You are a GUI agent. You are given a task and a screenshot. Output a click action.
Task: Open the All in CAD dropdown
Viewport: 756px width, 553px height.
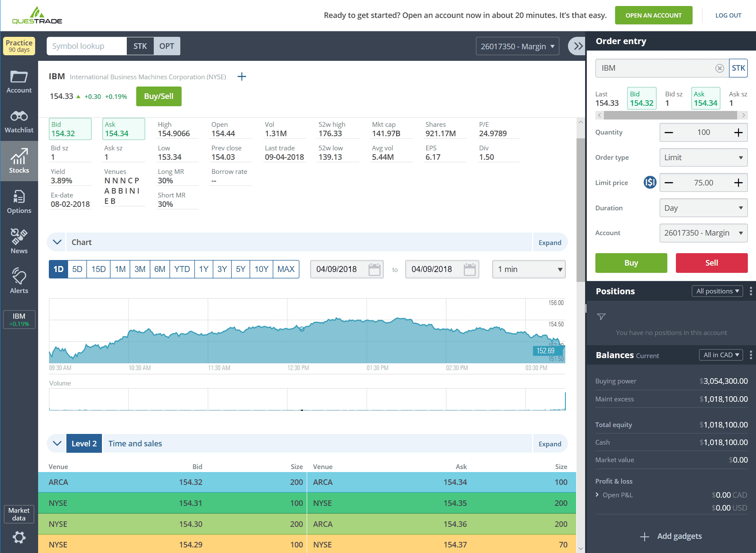(721, 355)
